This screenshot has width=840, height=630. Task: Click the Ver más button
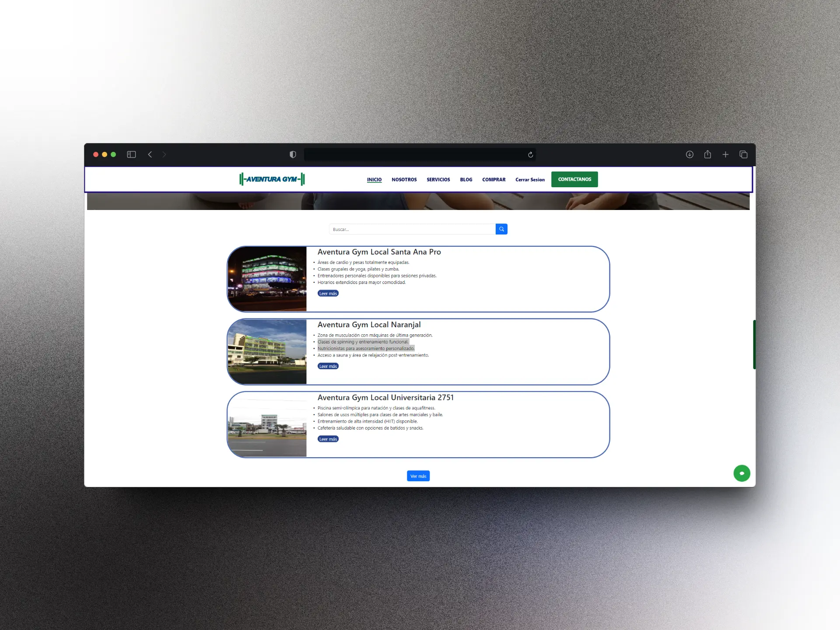click(418, 476)
